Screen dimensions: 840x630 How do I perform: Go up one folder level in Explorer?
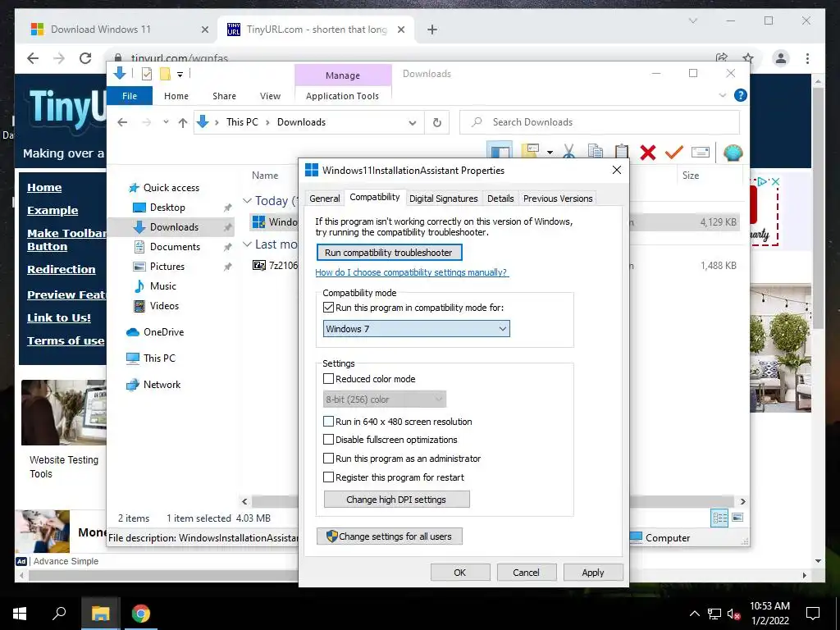[x=183, y=123]
